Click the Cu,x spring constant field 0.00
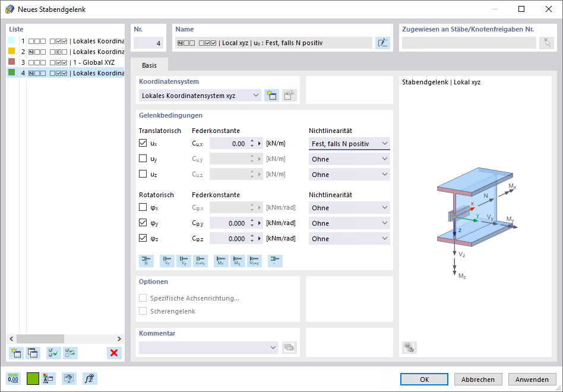Screen dimensions: 563x392 coord(229,144)
